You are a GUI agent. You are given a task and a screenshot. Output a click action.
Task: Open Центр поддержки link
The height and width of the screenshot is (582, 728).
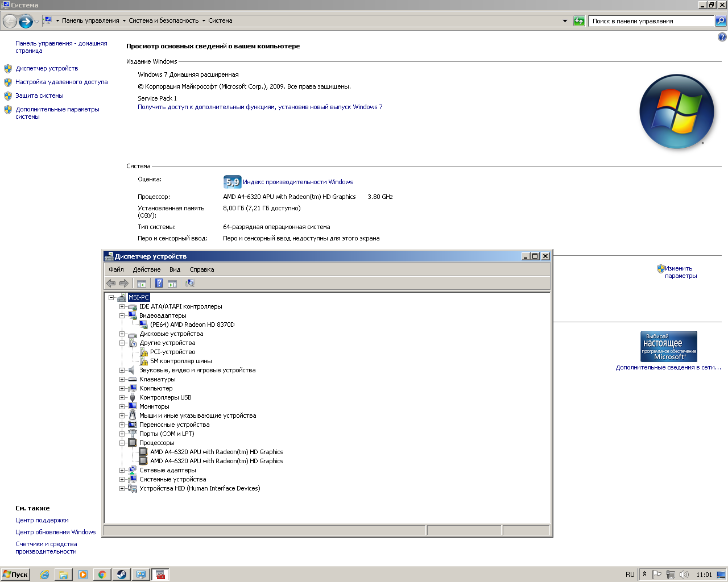42,521
